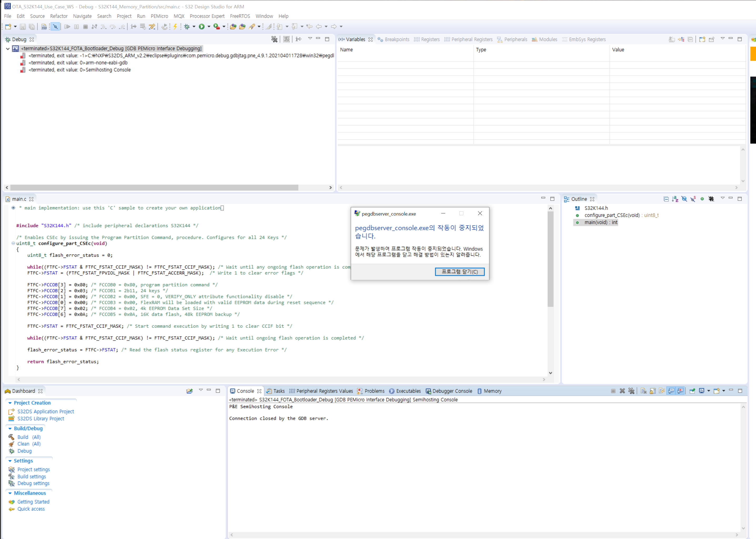Click the Suspend (pause) icon in toolbar
This screenshot has width=756, height=539.
[76, 27]
